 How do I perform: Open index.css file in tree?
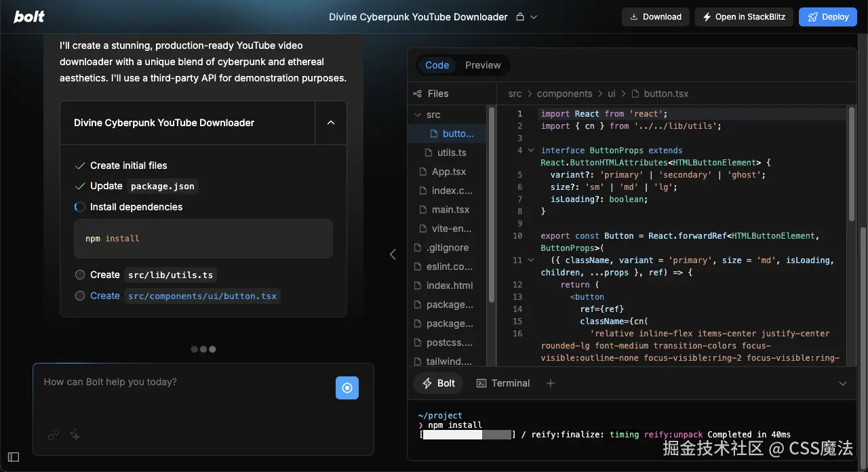tap(448, 191)
